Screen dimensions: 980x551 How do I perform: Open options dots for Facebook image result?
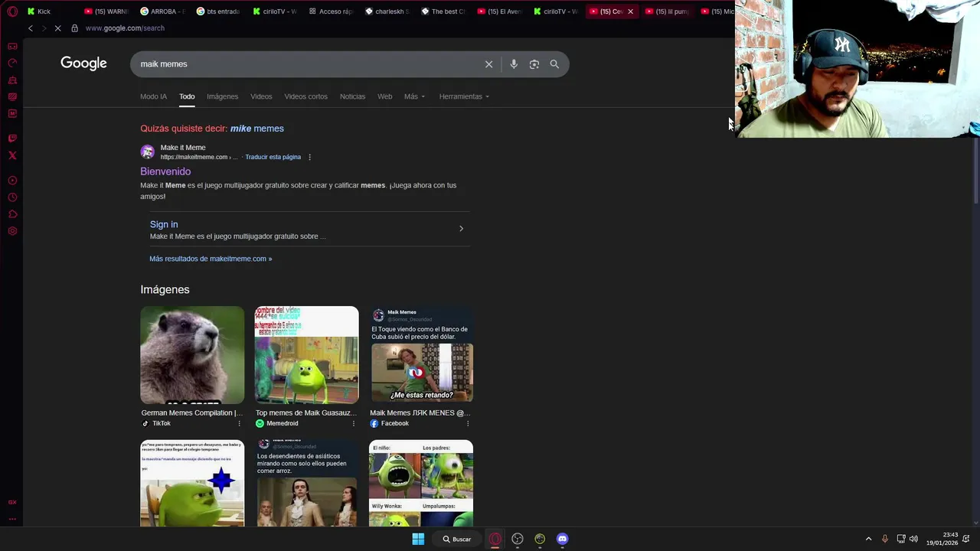pyautogui.click(x=468, y=423)
